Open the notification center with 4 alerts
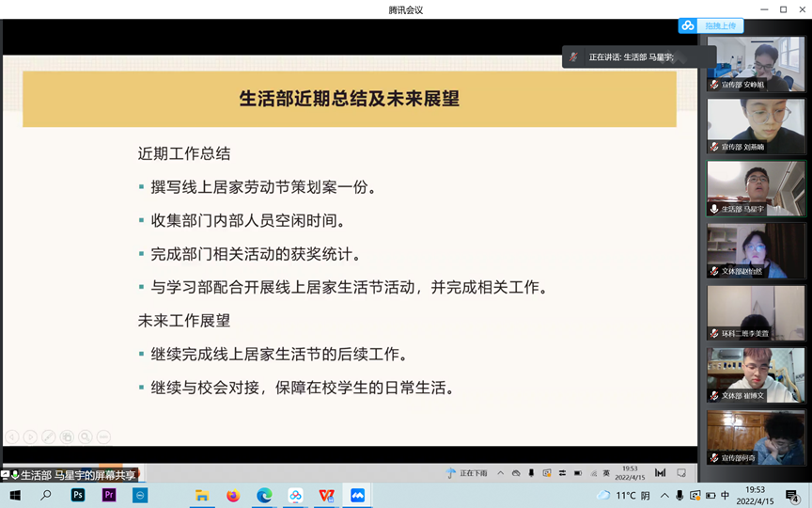812x508 pixels. pos(792,496)
